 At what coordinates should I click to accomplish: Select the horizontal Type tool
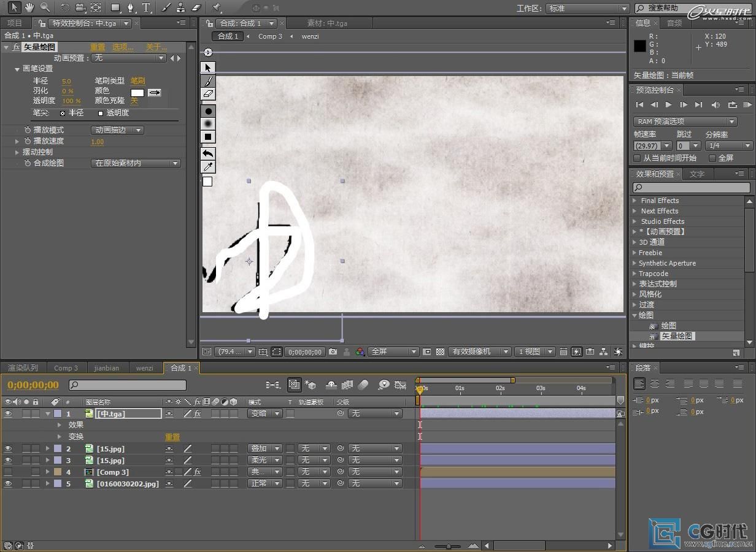tap(147, 7)
